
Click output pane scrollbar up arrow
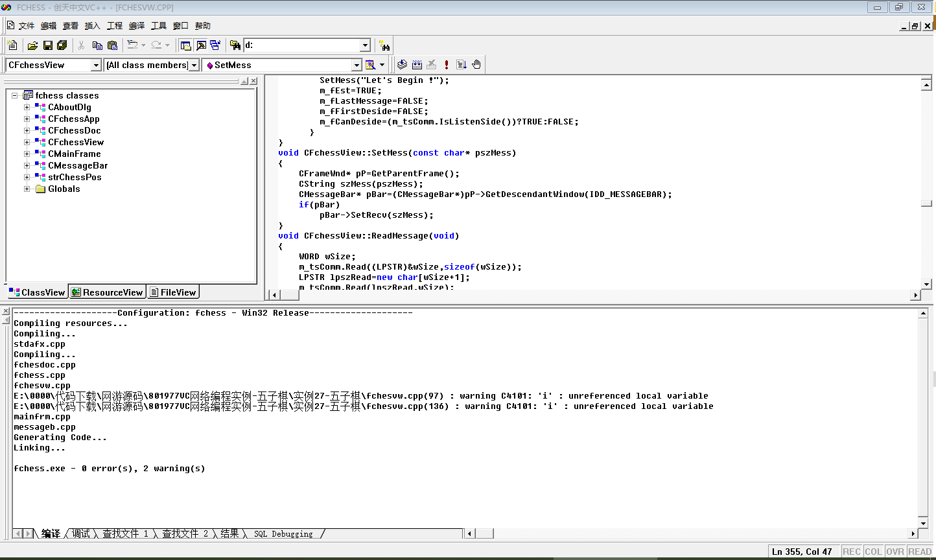[924, 313]
